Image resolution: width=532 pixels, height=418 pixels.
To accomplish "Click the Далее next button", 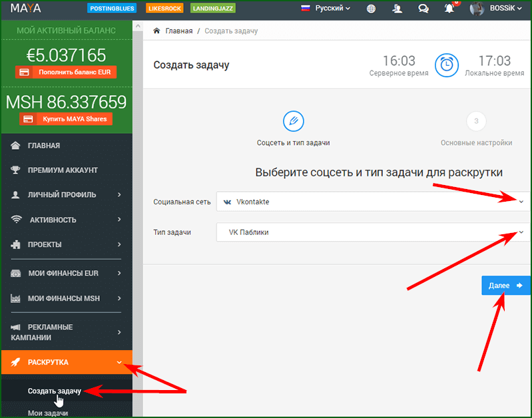I will click(505, 286).
